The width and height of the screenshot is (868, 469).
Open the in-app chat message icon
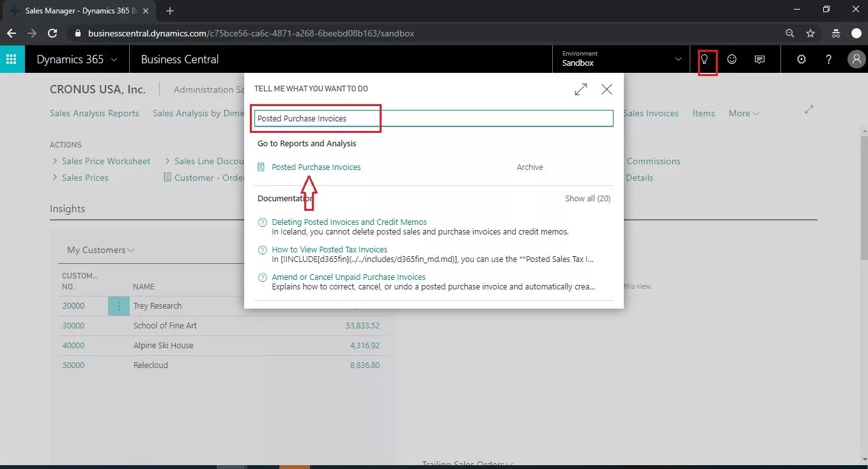[759, 59]
